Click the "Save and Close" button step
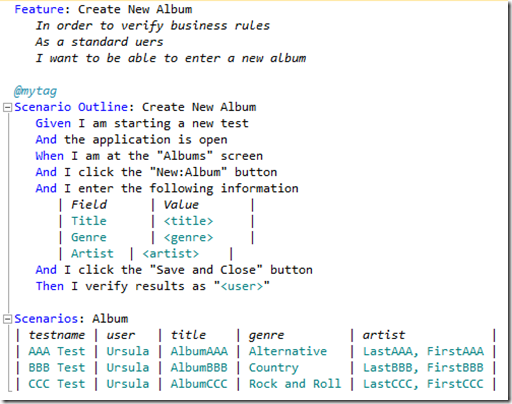512x404 pixels. (174, 270)
